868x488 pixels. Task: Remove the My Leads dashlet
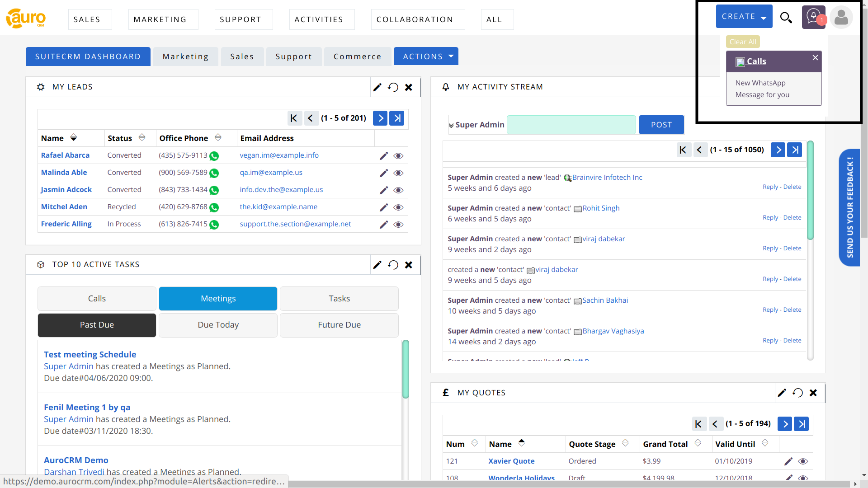(x=409, y=87)
